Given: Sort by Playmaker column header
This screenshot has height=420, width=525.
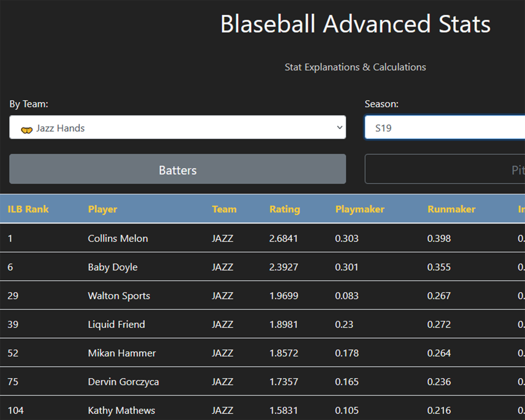Looking at the screenshot, I should pos(359,209).
